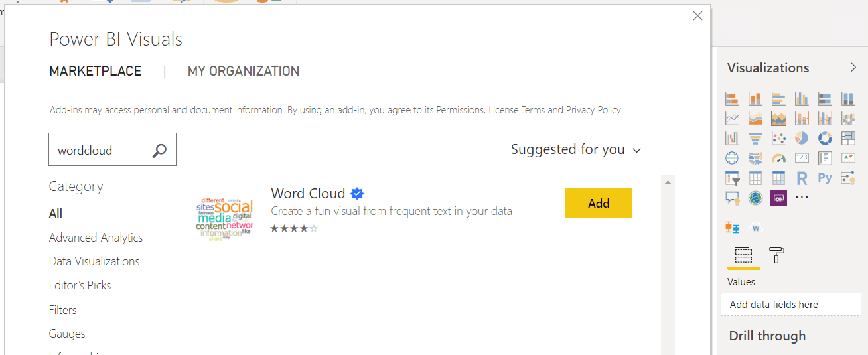Select the 100% stacked bar chart visual
Screen dimensions: 868x355
(x=825, y=99)
